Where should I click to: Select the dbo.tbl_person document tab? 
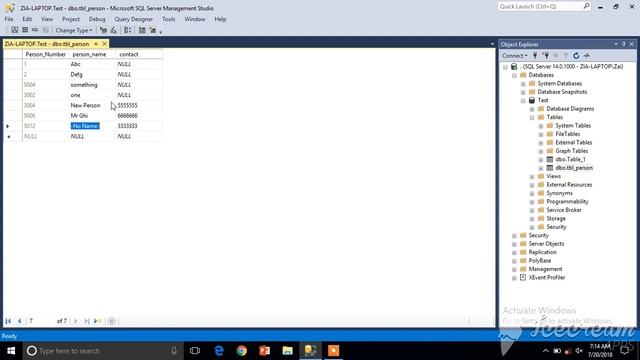pos(47,44)
